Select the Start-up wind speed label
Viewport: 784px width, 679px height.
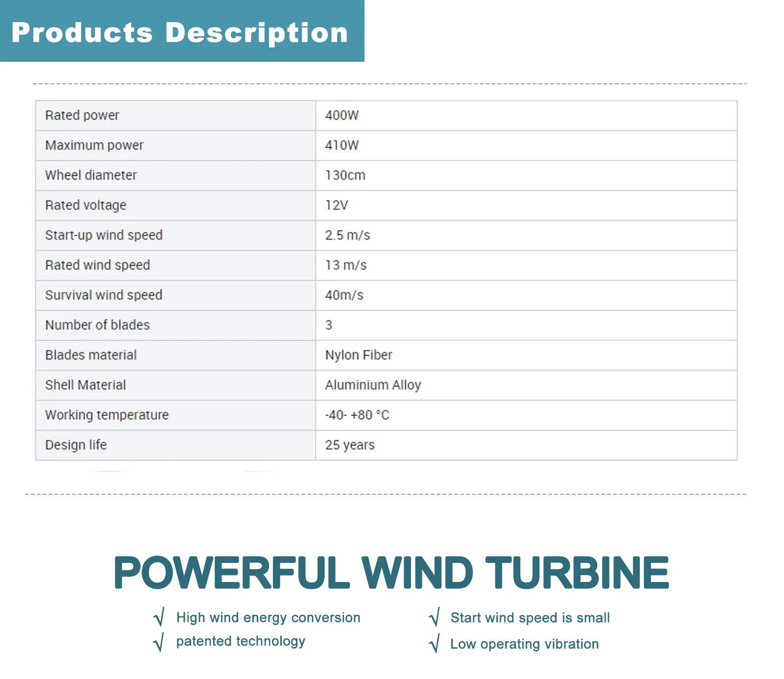pyautogui.click(x=104, y=235)
